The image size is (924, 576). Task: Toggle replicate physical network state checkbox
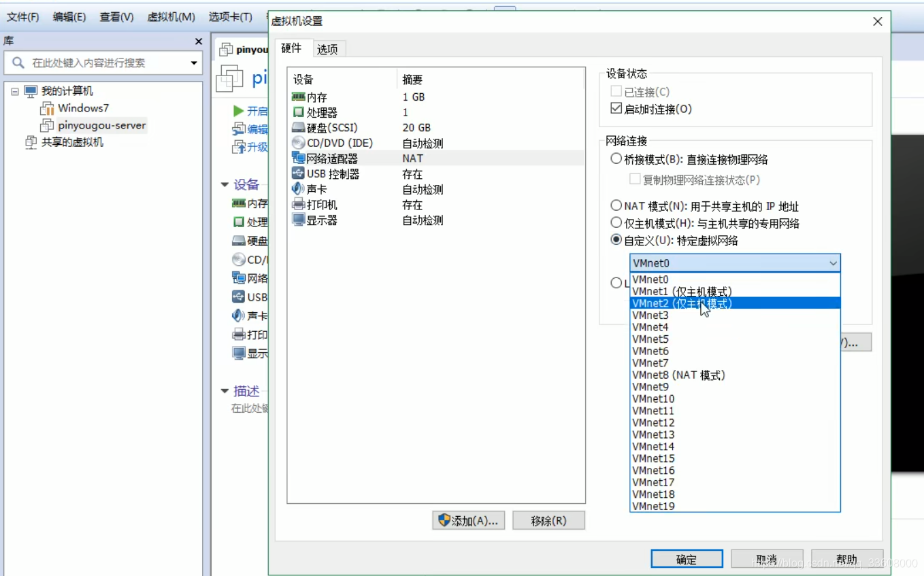635,180
